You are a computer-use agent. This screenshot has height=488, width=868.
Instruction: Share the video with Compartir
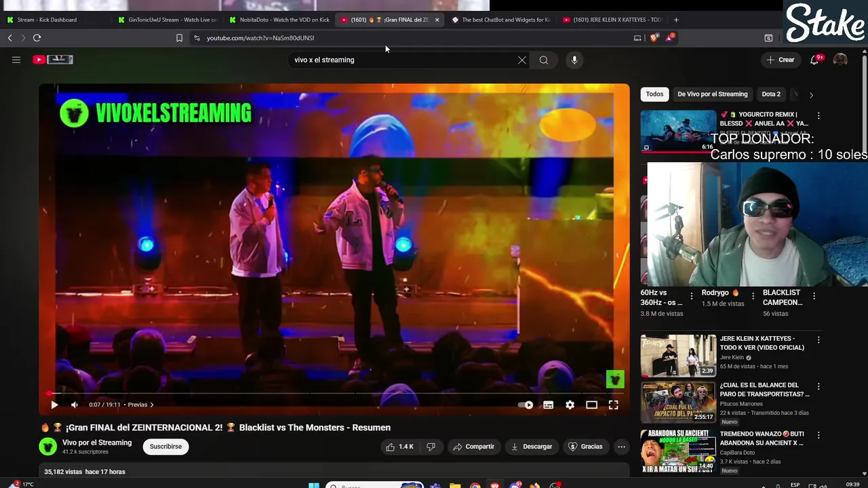click(473, 447)
